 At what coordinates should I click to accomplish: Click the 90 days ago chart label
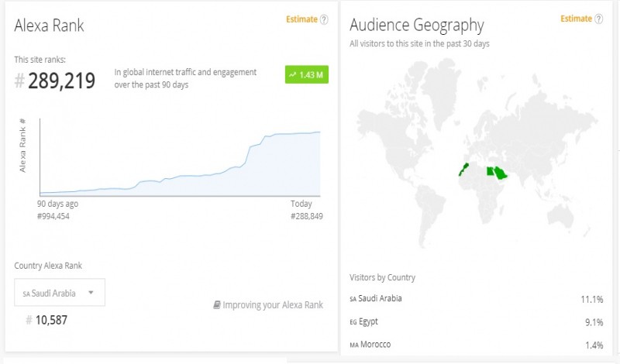57,204
